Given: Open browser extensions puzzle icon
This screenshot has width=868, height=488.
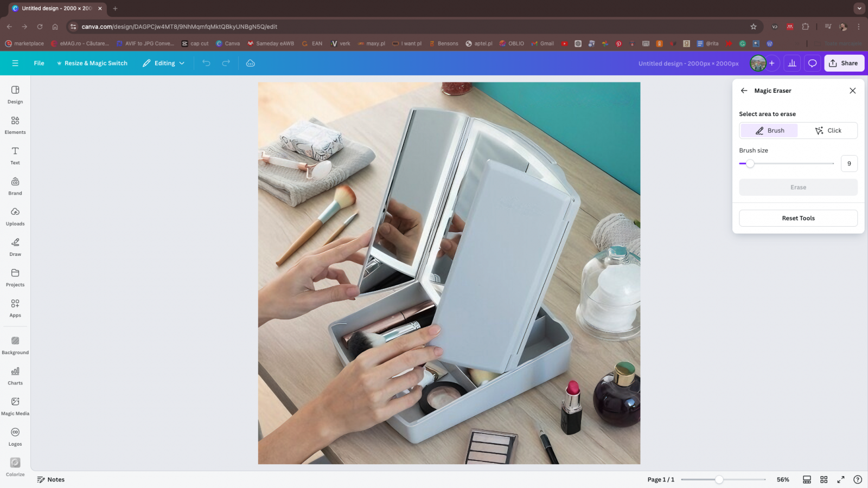Looking at the screenshot, I should (x=805, y=27).
